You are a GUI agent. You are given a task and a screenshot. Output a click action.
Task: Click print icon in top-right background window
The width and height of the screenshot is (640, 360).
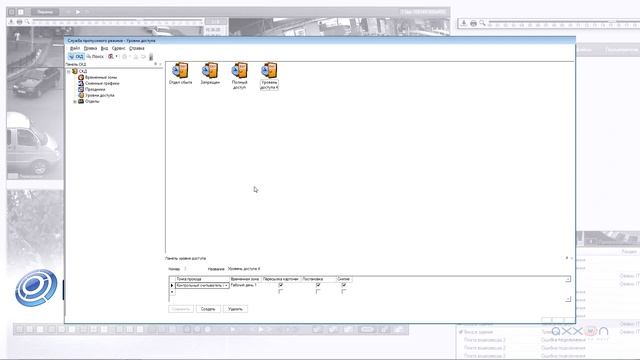[x=473, y=23]
